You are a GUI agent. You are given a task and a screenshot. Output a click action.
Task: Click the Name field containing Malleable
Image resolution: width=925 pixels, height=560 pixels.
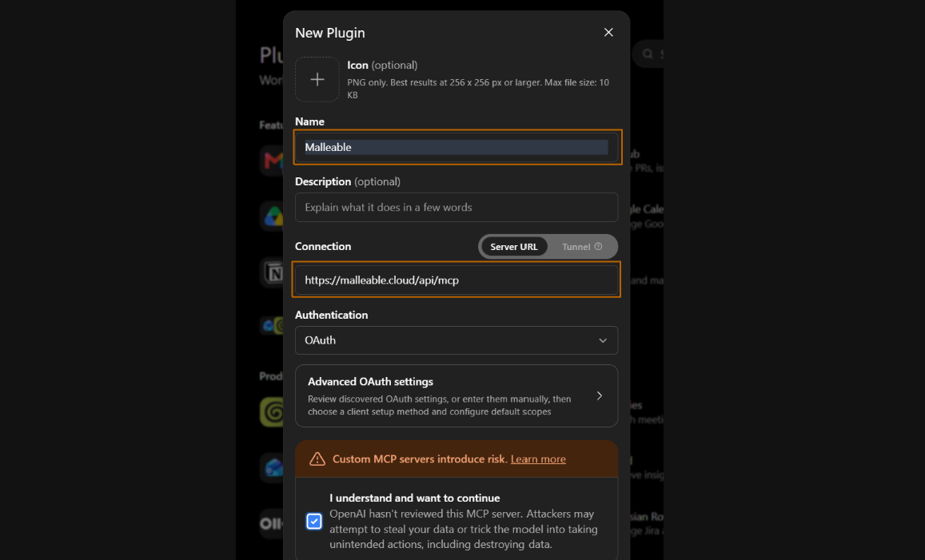(x=457, y=147)
